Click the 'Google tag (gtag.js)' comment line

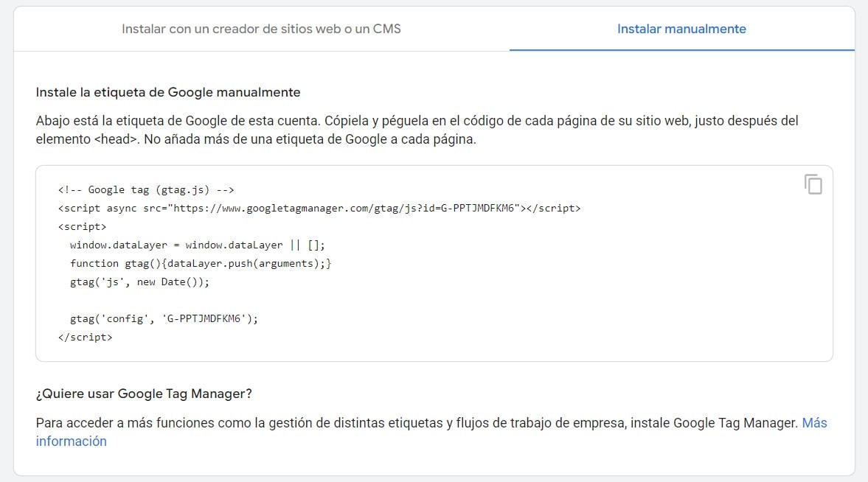146,190
